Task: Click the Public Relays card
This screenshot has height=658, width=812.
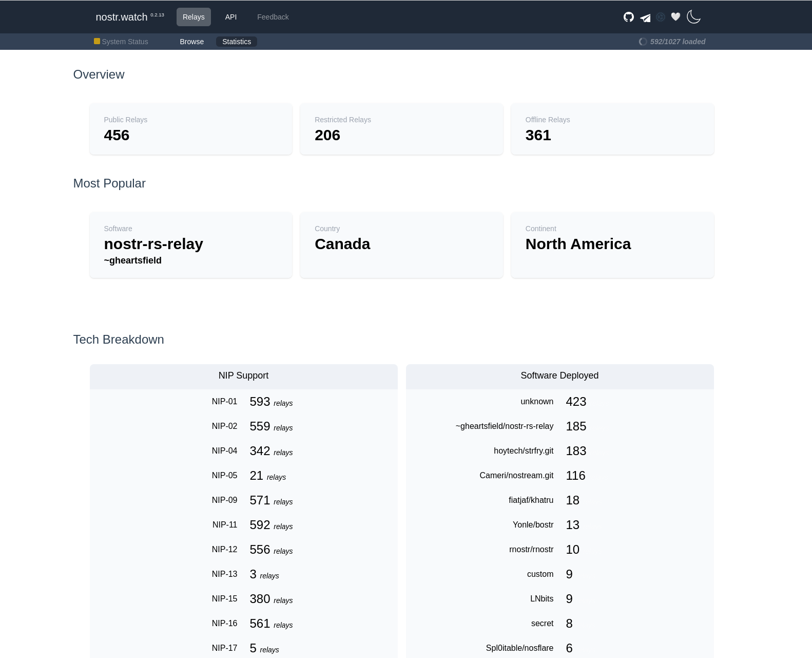Action: (191, 129)
